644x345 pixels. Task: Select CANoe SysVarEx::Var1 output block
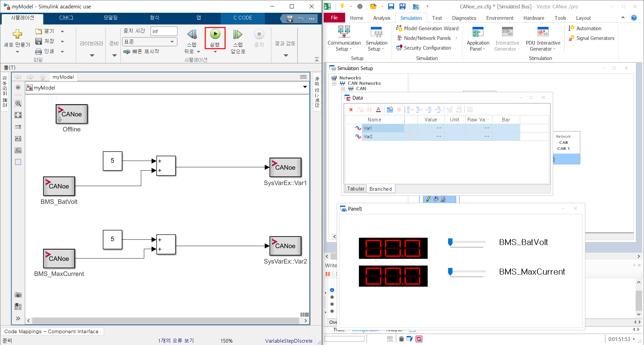pyautogui.click(x=285, y=167)
